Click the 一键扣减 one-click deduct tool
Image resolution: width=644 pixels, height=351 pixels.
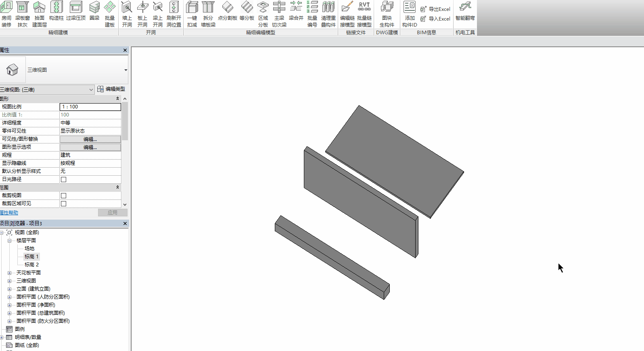tap(192, 14)
